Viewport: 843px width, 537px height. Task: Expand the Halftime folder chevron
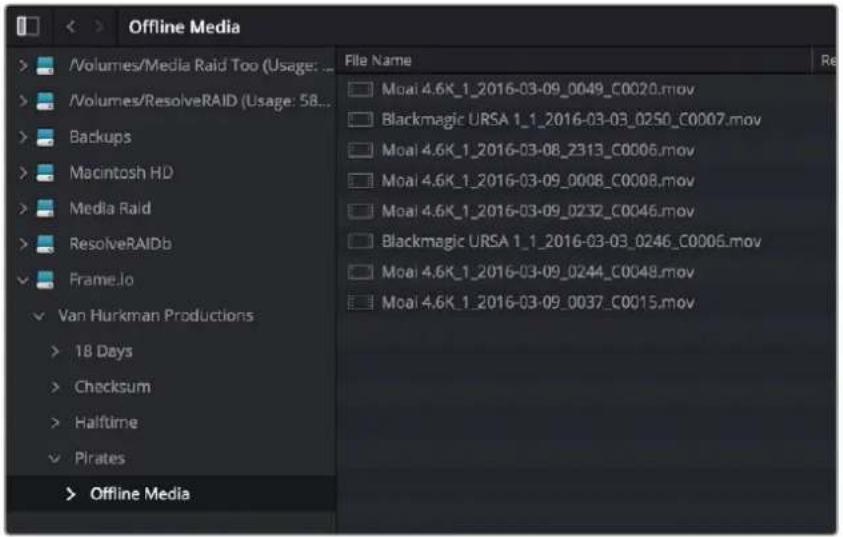(54, 423)
